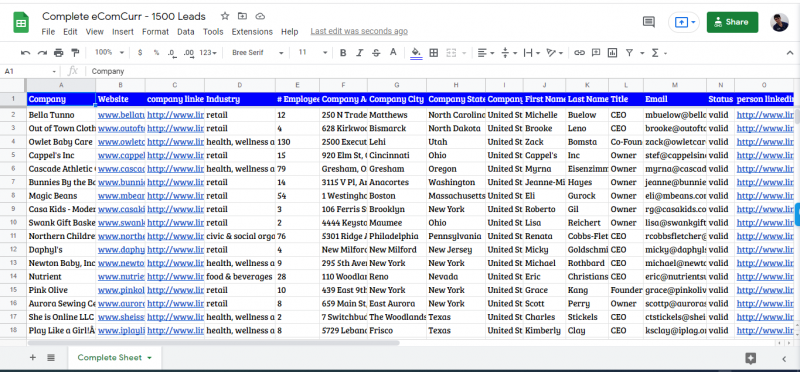The height and width of the screenshot is (372, 800).
Task: Click the undo icon
Action: click(x=26, y=53)
